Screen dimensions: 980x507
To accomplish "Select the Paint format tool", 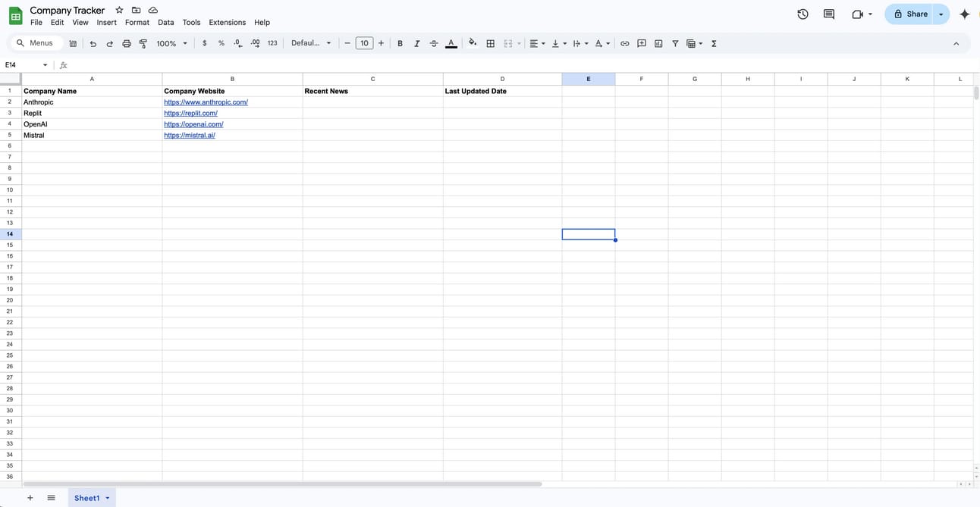I will [x=143, y=43].
